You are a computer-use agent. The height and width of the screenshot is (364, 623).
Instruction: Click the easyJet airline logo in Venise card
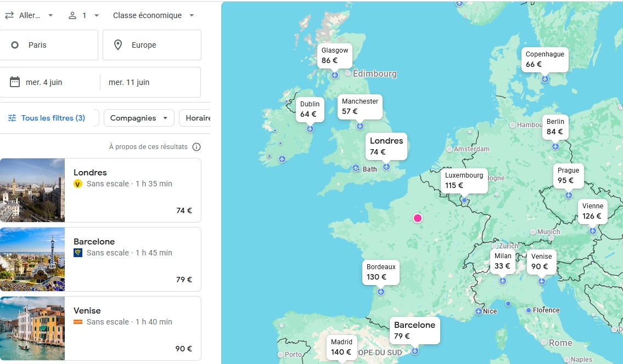coord(78,322)
